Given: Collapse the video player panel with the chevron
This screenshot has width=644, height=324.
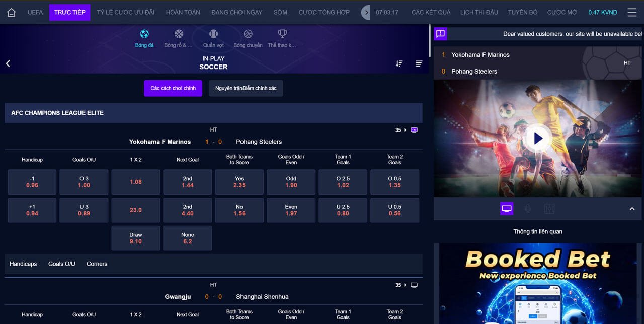Looking at the screenshot, I should pos(632,208).
